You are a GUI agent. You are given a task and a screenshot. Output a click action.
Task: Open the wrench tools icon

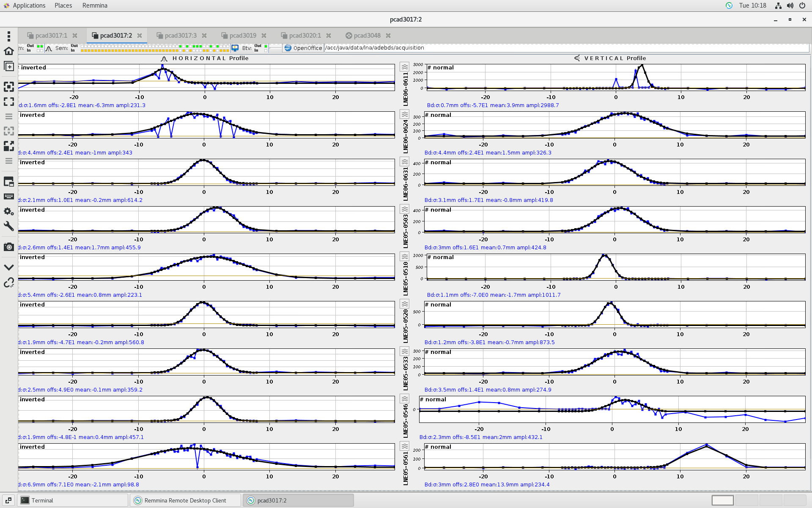(8, 226)
